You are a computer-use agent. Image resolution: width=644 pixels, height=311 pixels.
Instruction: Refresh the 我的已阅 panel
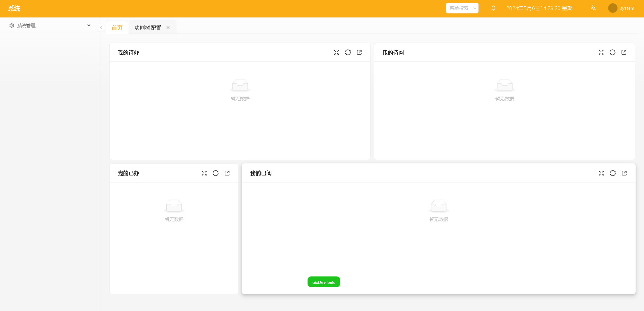coord(613,173)
